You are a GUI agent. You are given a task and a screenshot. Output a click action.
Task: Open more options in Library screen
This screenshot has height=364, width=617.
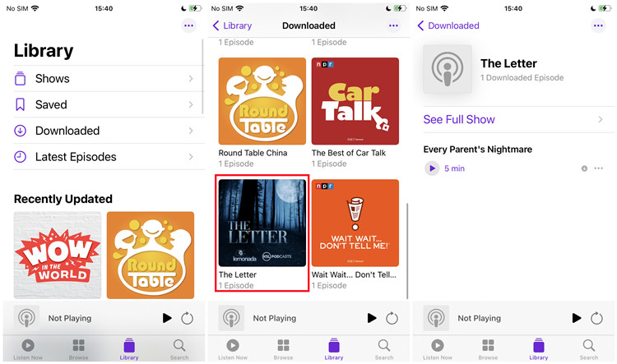[x=189, y=25]
